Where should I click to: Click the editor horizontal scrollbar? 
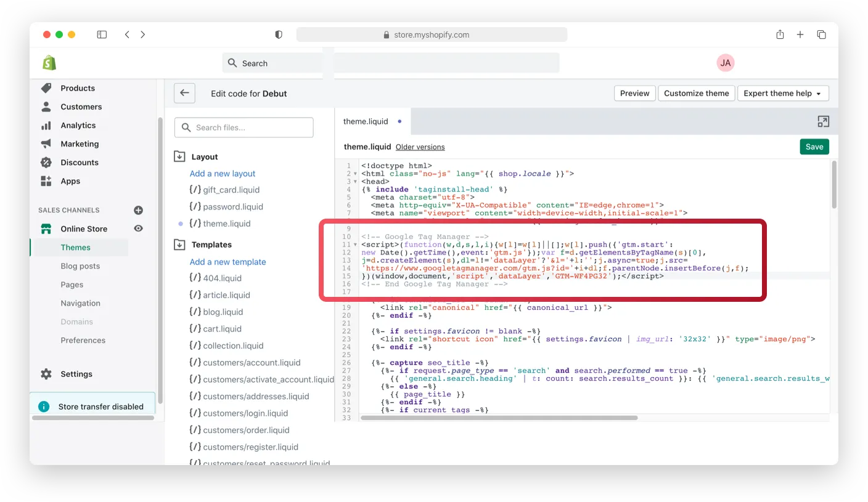point(499,418)
